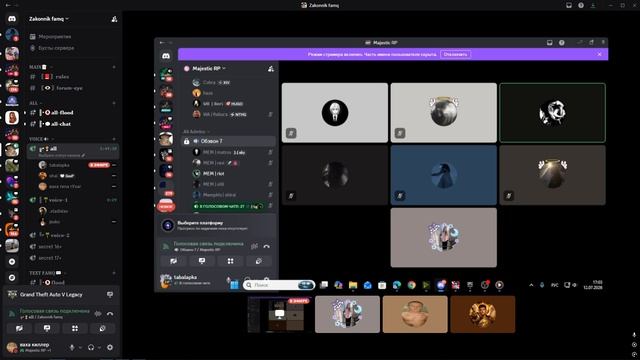This screenshot has width=640, height=360.
Task: Expand Zakonnik famq server header menu
Action: 49,19
